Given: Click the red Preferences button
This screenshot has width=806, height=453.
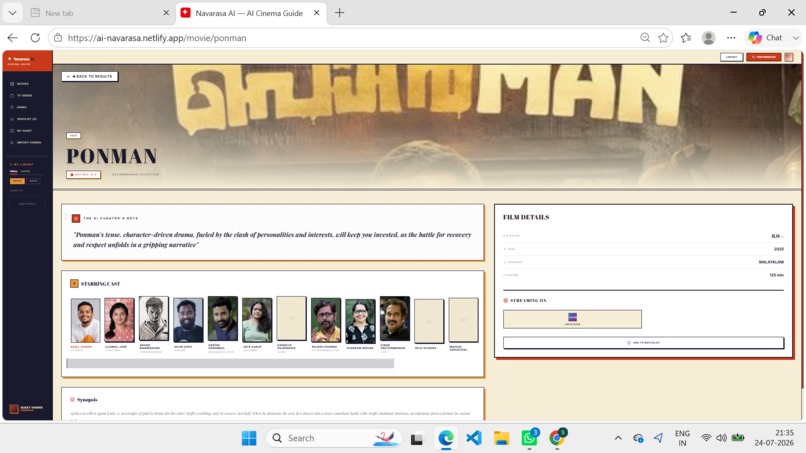Looking at the screenshot, I should [764, 57].
